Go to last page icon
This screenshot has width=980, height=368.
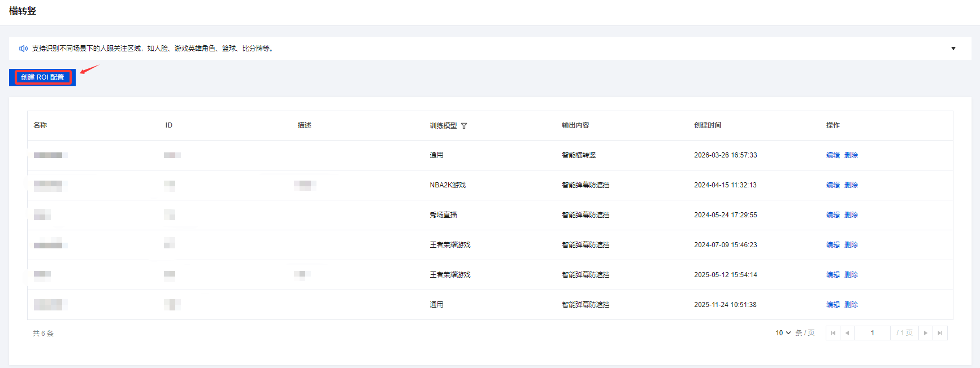tap(940, 333)
